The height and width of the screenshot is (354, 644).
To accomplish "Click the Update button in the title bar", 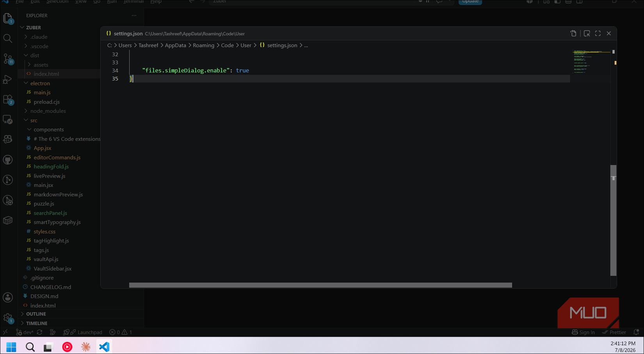I will 470,2.
